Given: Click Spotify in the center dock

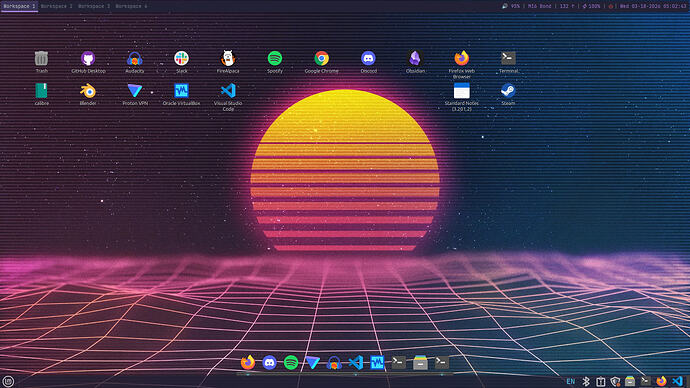Looking at the screenshot, I should point(291,362).
